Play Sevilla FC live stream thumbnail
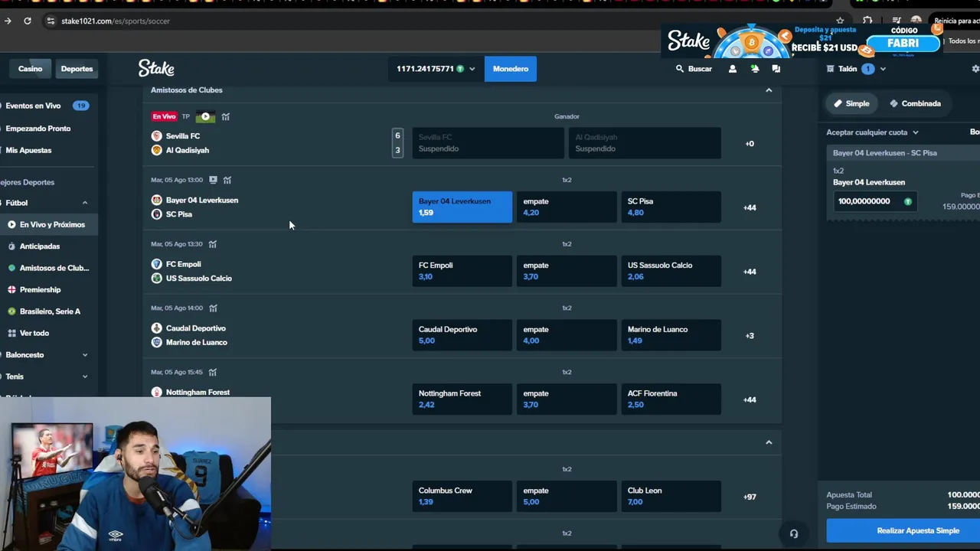Viewport: 980px width, 551px height. [205, 116]
